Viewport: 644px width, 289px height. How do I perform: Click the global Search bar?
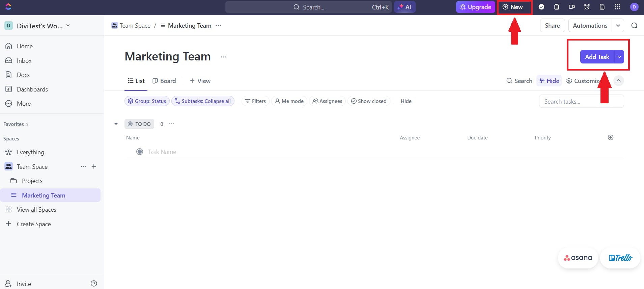pyautogui.click(x=309, y=7)
